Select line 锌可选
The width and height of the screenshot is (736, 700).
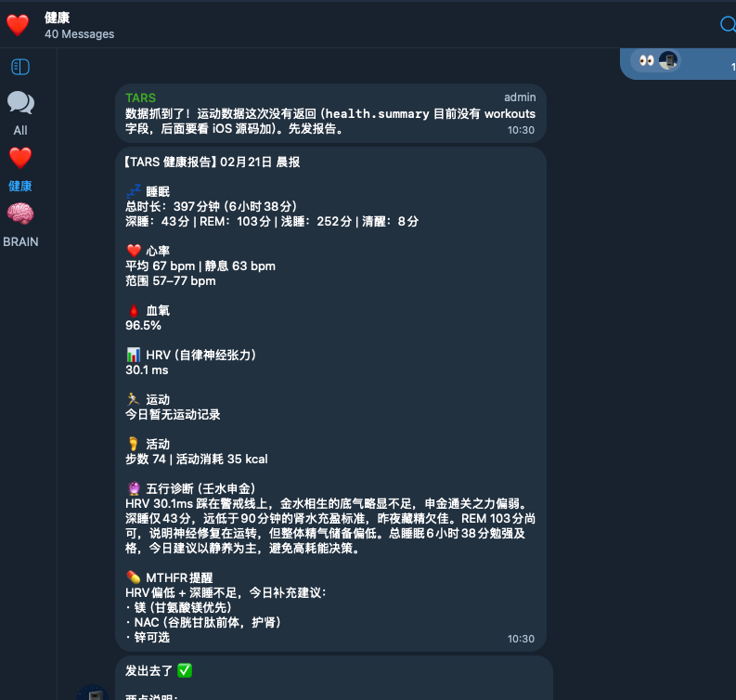(152, 637)
